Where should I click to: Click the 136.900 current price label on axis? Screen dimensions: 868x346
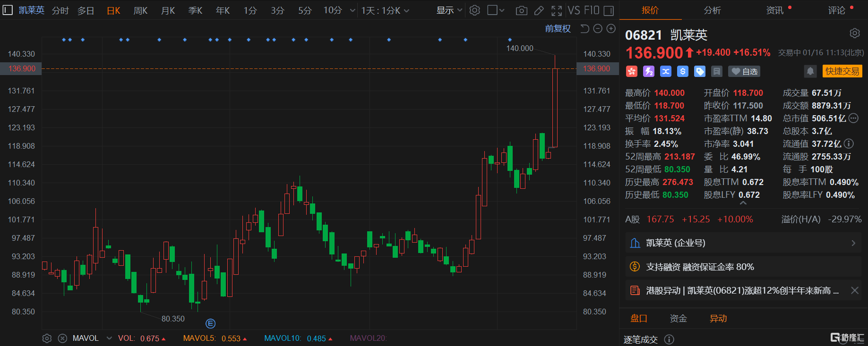tap(22, 69)
